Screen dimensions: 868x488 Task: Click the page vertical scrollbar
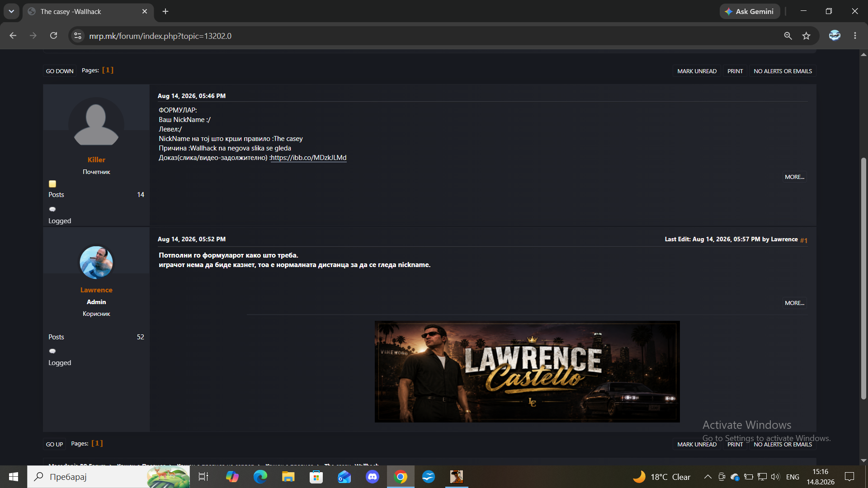click(863, 278)
